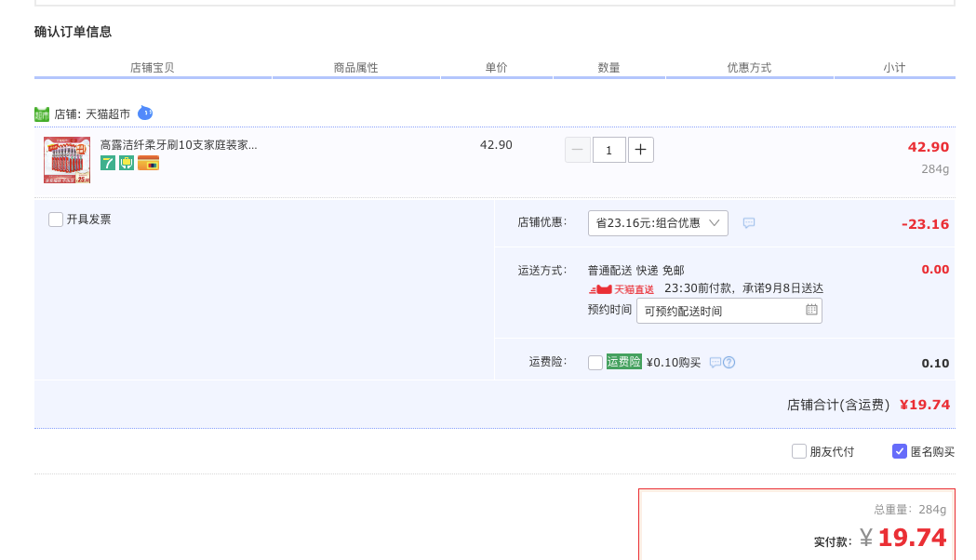Open the question mark help icon for 运费险
The width and height of the screenshot is (976, 560).
point(729,362)
